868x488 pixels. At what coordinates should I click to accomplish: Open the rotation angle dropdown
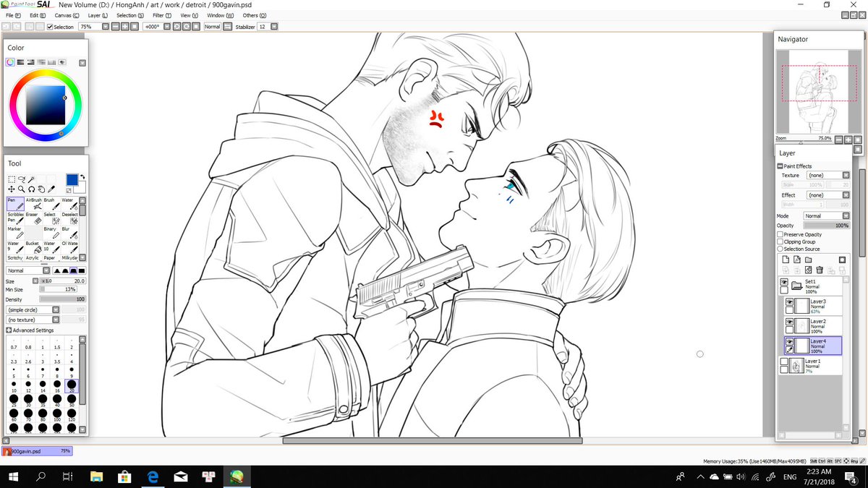[166, 27]
